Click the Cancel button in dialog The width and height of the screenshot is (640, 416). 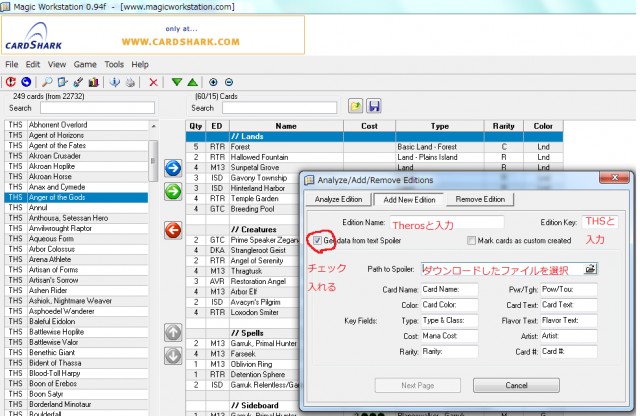516,385
